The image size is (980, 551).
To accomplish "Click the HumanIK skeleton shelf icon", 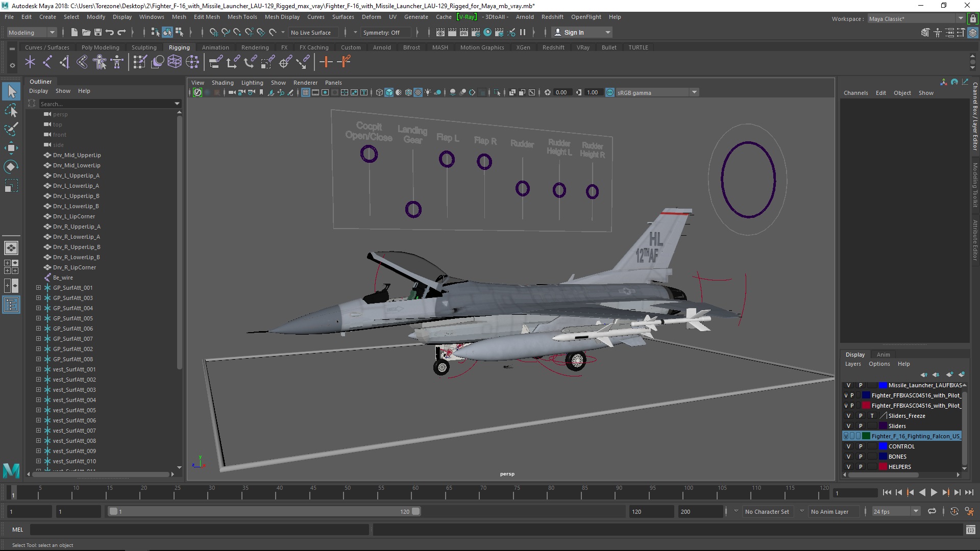I will click(117, 62).
